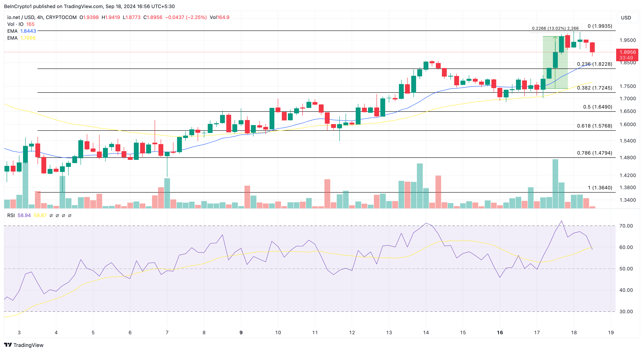Select the blue EMA 1.8443 legend
644x352 pixels.
click(x=22, y=31)
